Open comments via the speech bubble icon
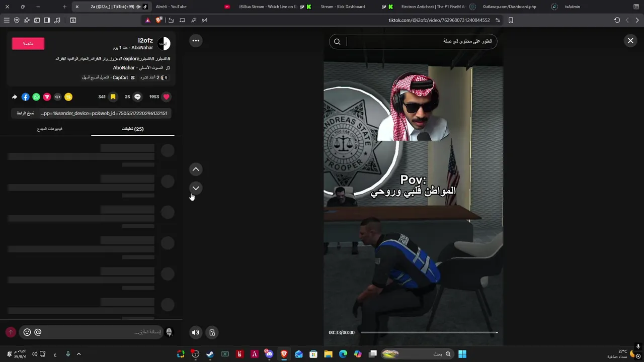This screenshot has width=644, height=362. click(137, 97)
